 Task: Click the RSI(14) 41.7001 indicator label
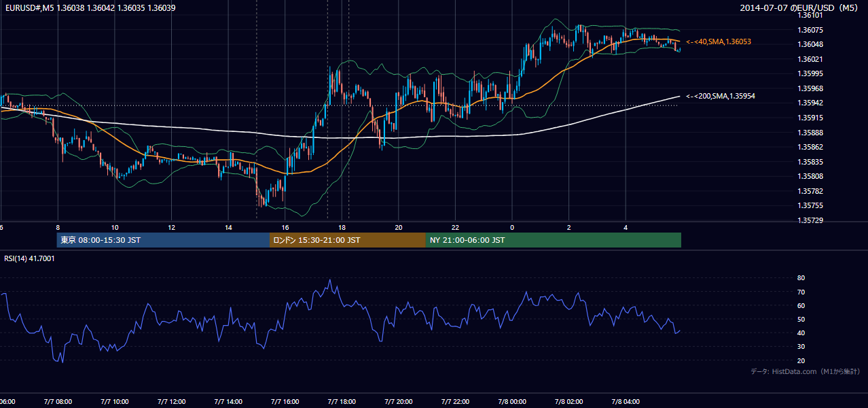(29, 258)
